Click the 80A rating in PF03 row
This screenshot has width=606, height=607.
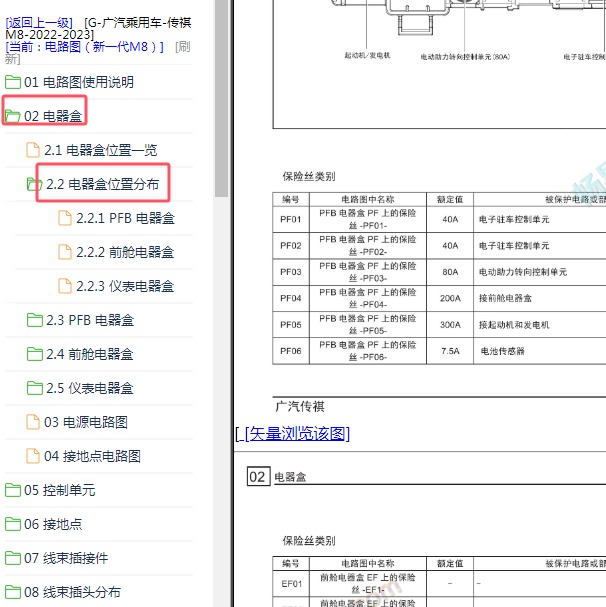(x=450, y=272)
